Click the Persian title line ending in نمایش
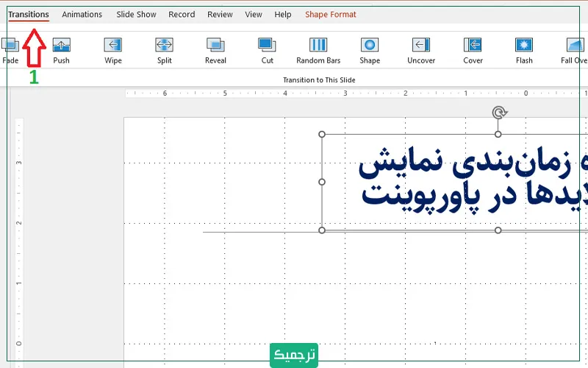 click(x=473, y=162)
